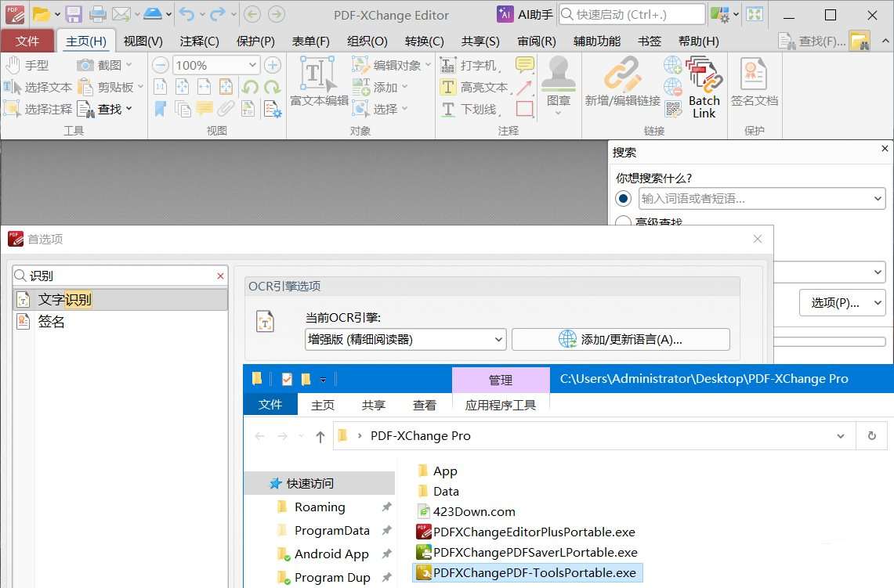Click the zoom in plus button

click(273, 66)
